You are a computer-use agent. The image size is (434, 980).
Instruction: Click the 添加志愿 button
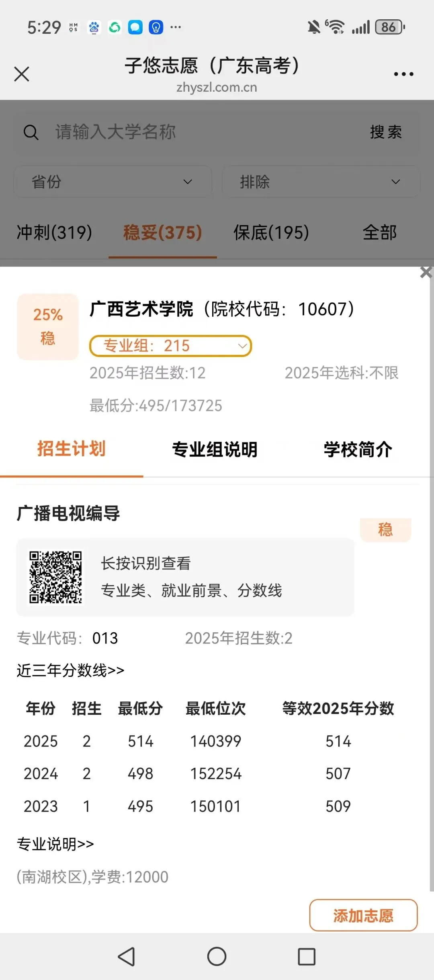[x=363, y=915]
